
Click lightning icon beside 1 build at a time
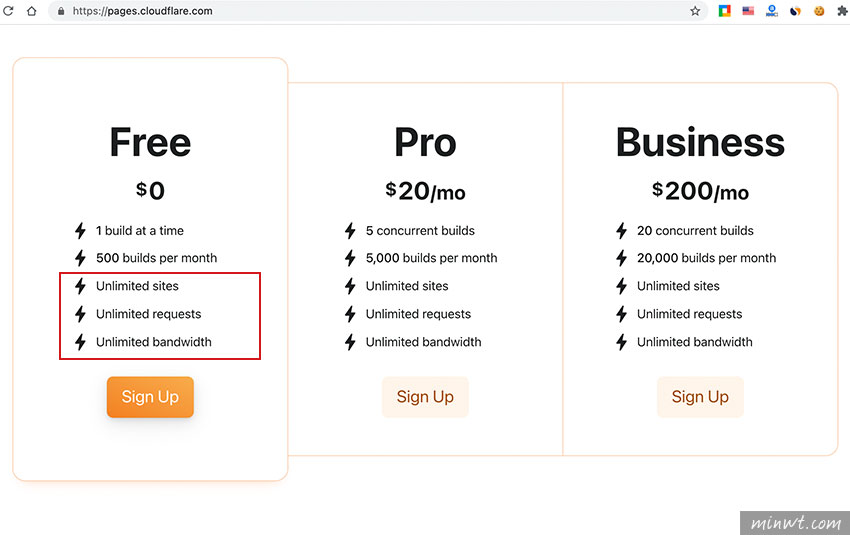point(80,230)
